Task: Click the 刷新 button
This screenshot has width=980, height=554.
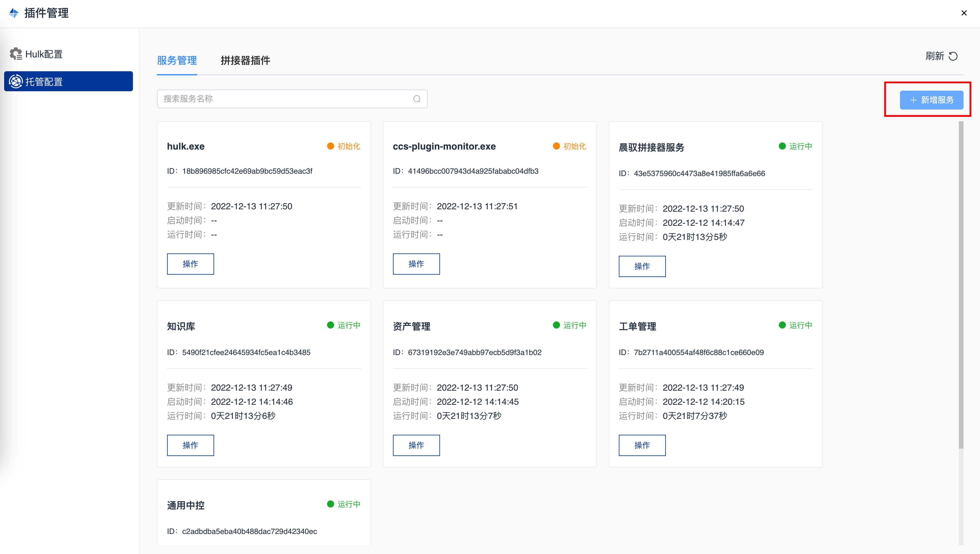Action: click(x=941, y=56)
